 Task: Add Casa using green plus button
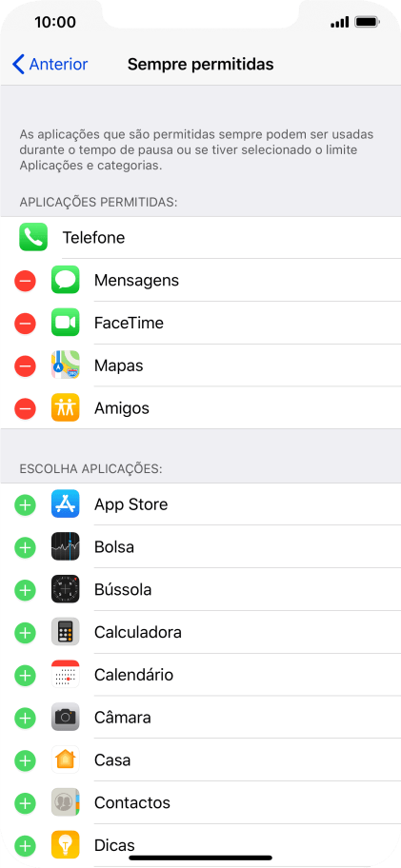tap(25, 760)
